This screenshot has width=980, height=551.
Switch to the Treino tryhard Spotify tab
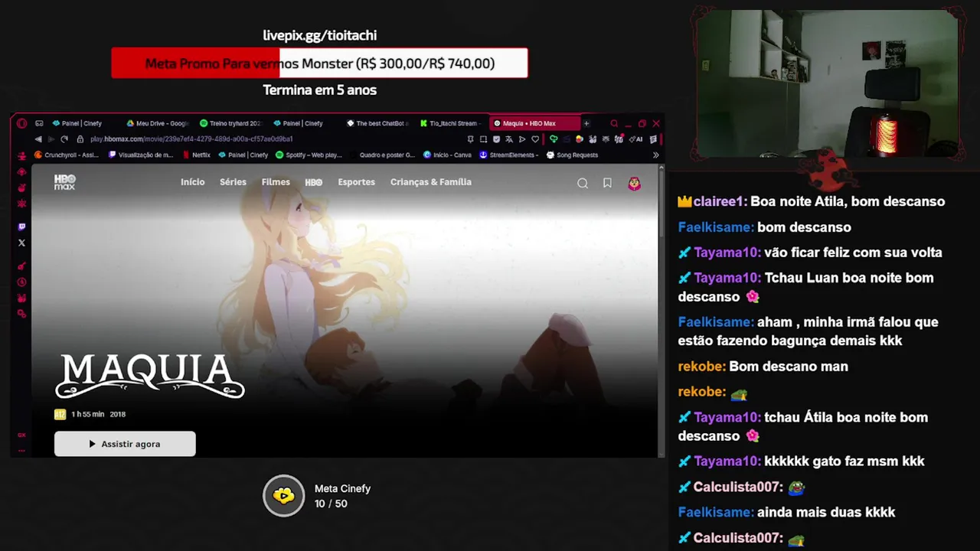230,123
